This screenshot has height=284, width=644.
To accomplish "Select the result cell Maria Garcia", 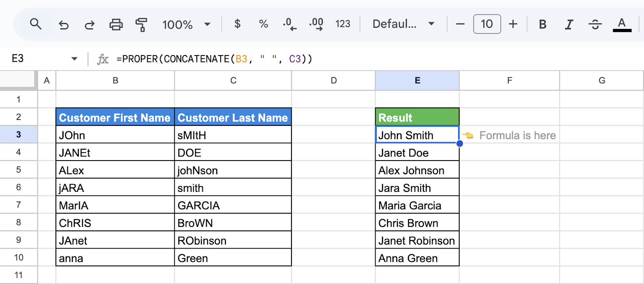I will pos(417,205).
